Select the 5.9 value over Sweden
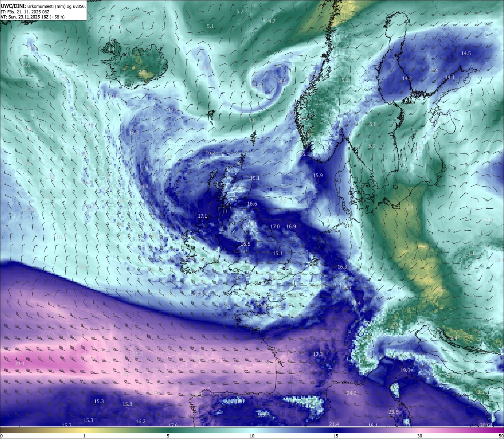This screenshot has width=504, height=439. point(372,146)
